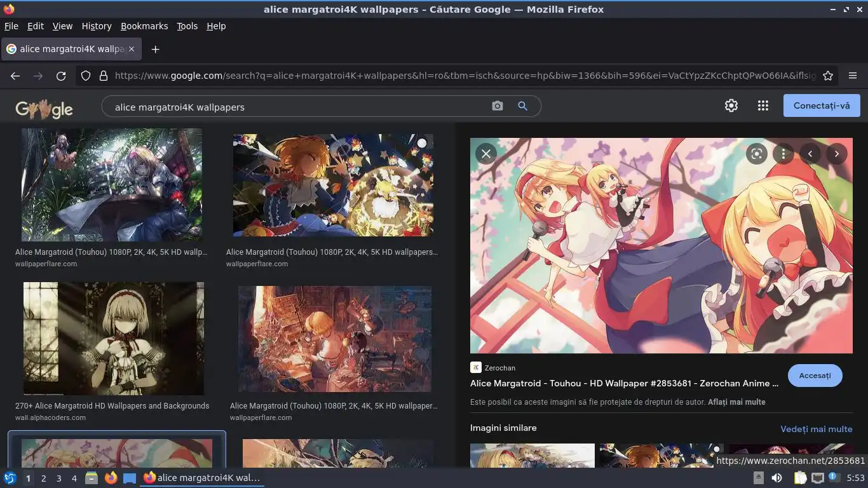This screenshot has width=868, height=488.
Task: Open file manager from taskbar
Action: pyautogui.click(x=92, y=478)
